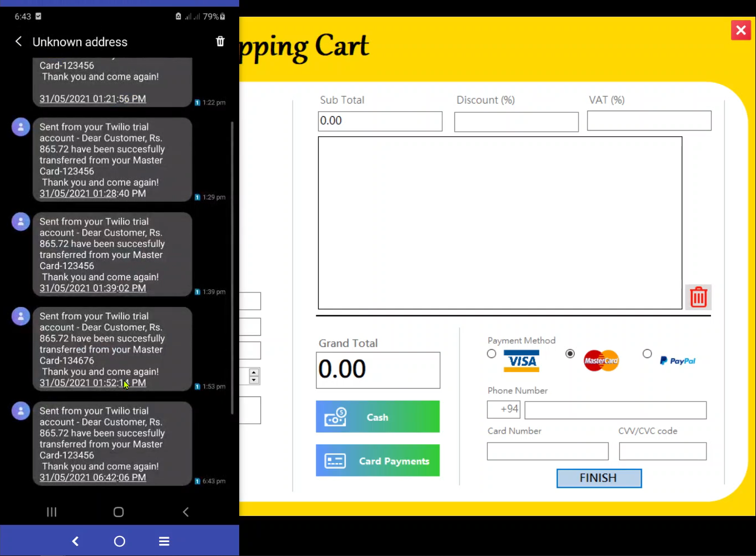Viewport: 756px width, 556px height.
Task: Select the MasterCard payment radio button
Action: [570, 354]
